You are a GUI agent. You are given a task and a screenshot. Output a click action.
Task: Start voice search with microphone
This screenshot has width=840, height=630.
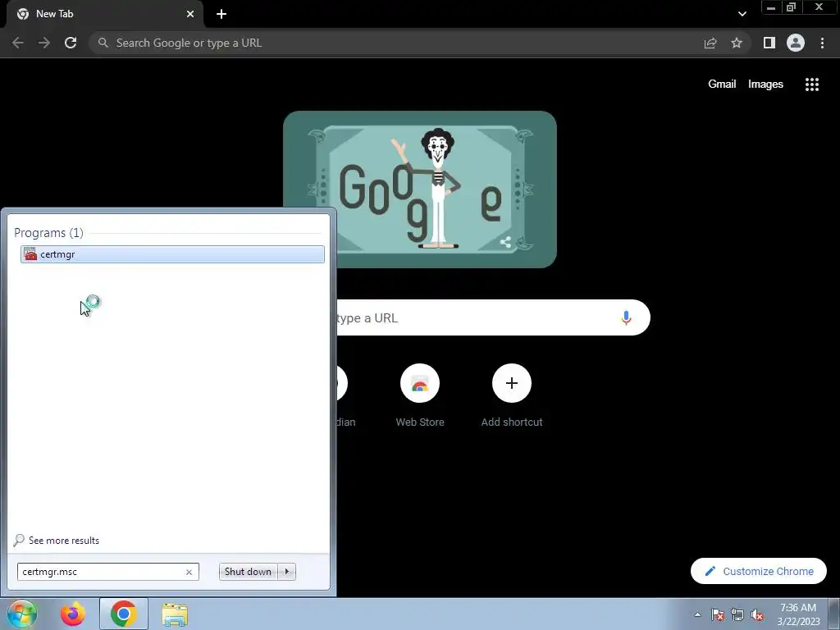coord(626,317)
